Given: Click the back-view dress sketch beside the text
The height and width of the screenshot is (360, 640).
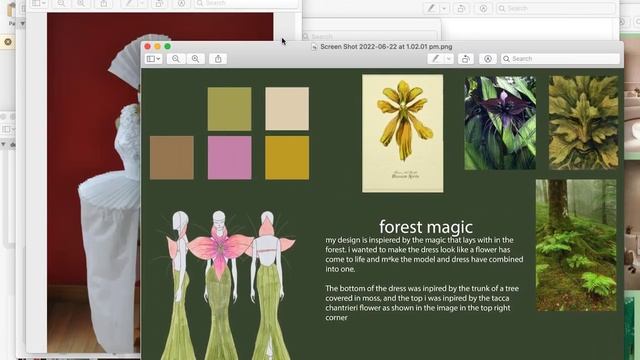Looking at the screenshot, I should tap(269, 285).
